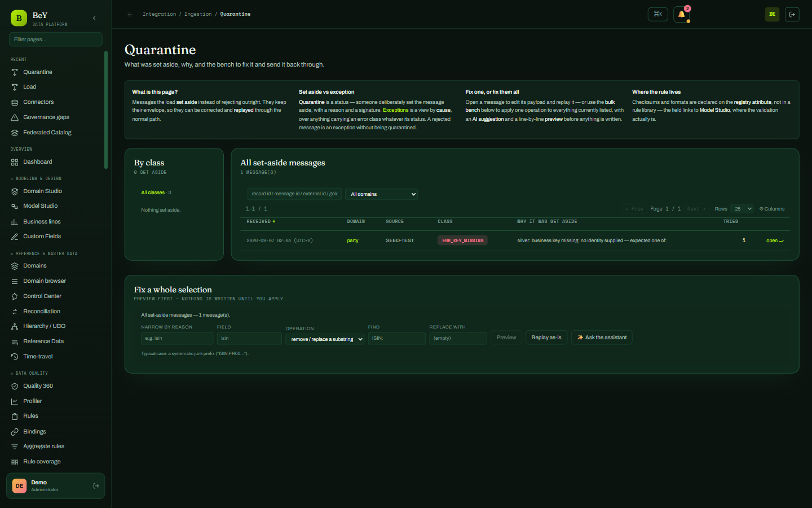Click the Domains stack icon
Screen dimensions: 812x508
(x=15, y=266)
